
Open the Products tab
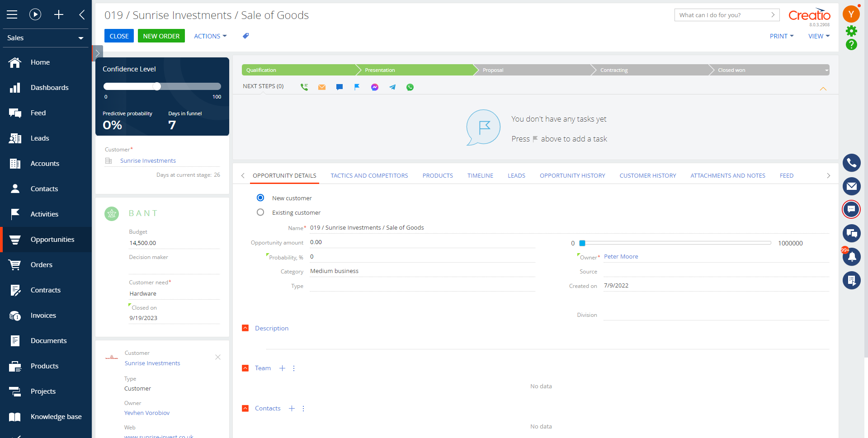click(x=437, y=176)
